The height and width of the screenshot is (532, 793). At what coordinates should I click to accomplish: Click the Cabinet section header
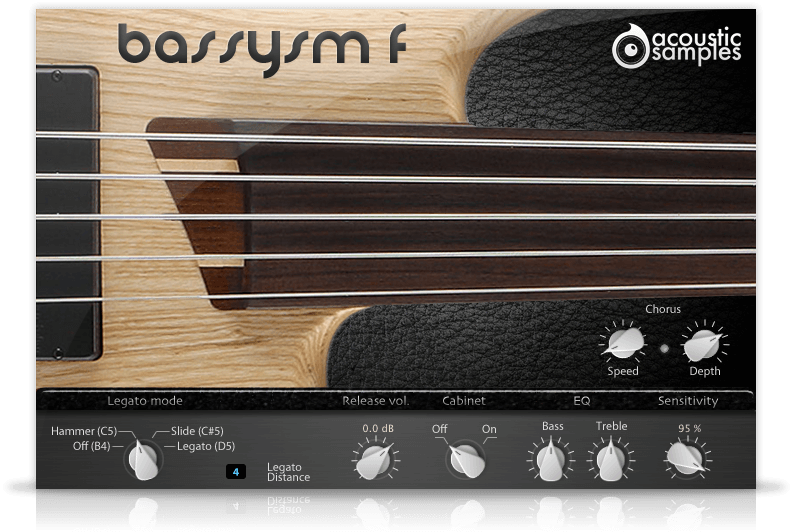(464, 401)
